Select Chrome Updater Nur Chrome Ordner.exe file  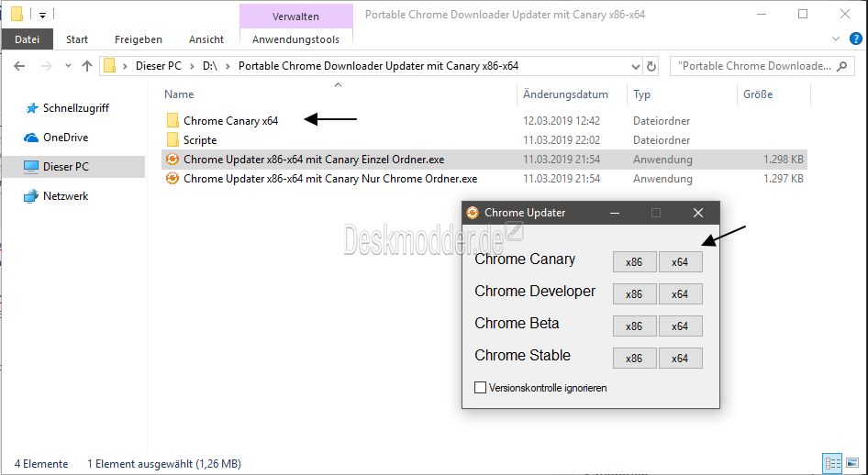tap(330, 179)
